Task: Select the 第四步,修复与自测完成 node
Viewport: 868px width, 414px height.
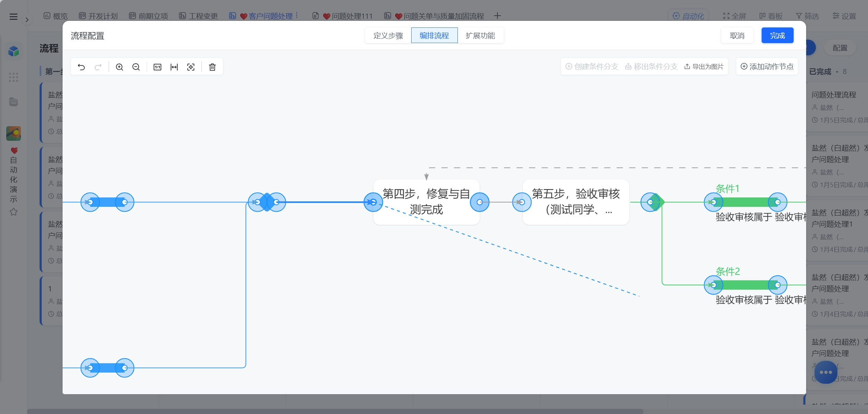Action: point(426,202)
